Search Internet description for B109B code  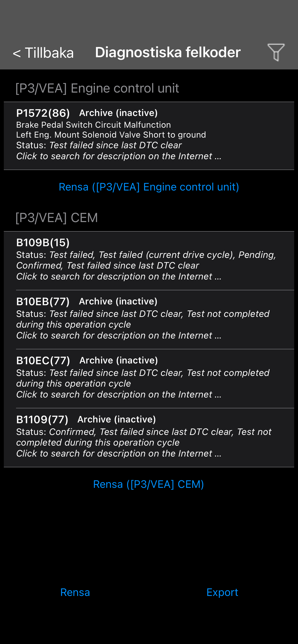tap(119, 276)
